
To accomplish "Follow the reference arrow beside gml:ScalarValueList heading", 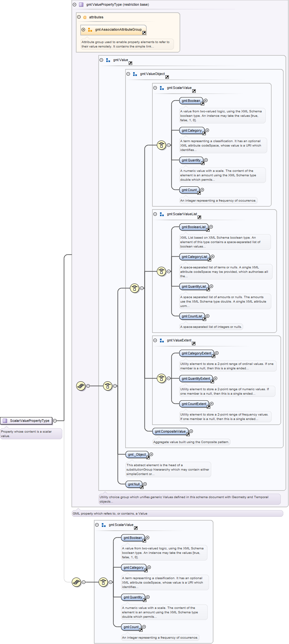I will 199,217.
